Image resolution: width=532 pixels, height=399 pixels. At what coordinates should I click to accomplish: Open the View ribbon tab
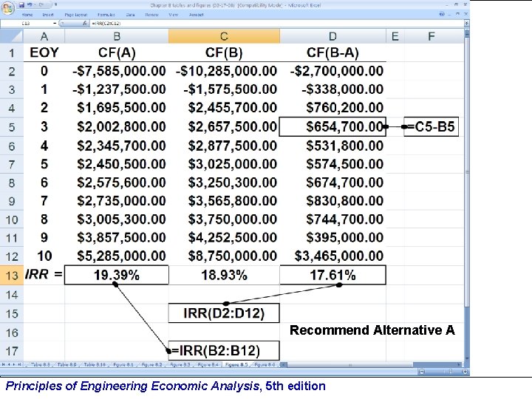coord(174,15)
